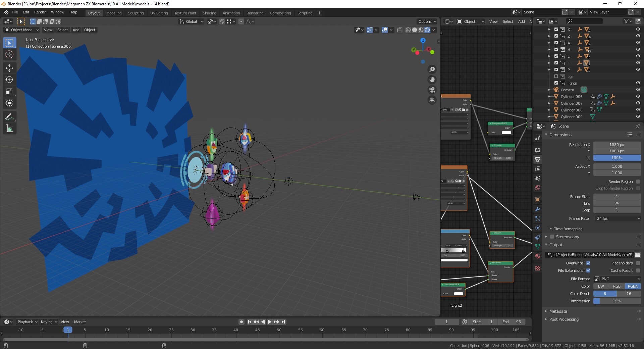Select RGB color mode button
This screenshot has height=349, width=644.
617,286
